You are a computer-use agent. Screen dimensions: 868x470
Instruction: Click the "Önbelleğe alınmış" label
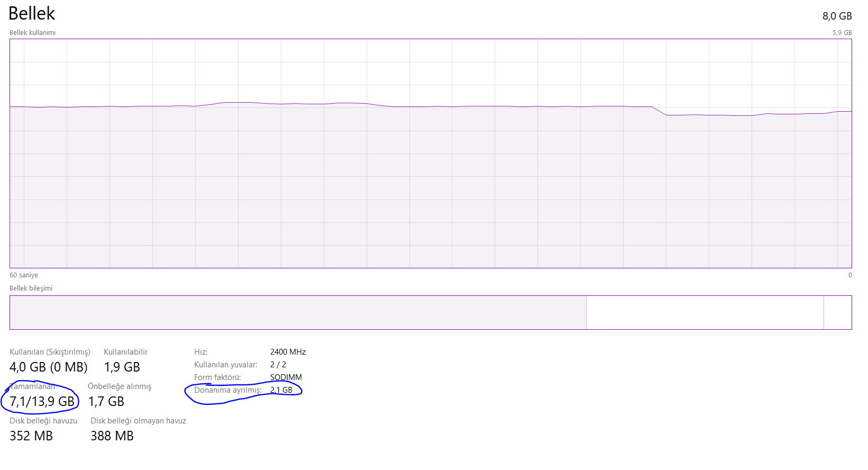point(120,386)
